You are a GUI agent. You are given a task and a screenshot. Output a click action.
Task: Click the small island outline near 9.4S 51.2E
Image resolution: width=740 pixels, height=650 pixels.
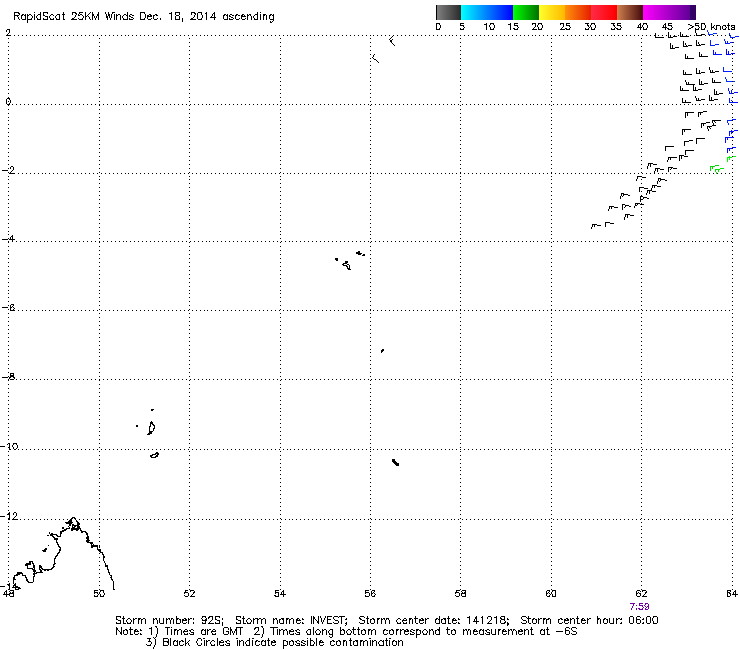click(x=151, y=428)
